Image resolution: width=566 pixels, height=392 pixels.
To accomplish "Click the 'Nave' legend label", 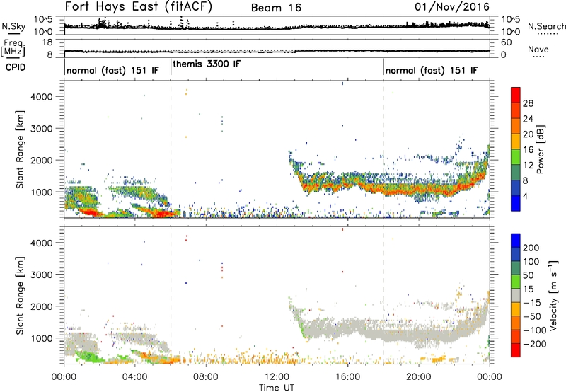I will click(x=538, y=49).
